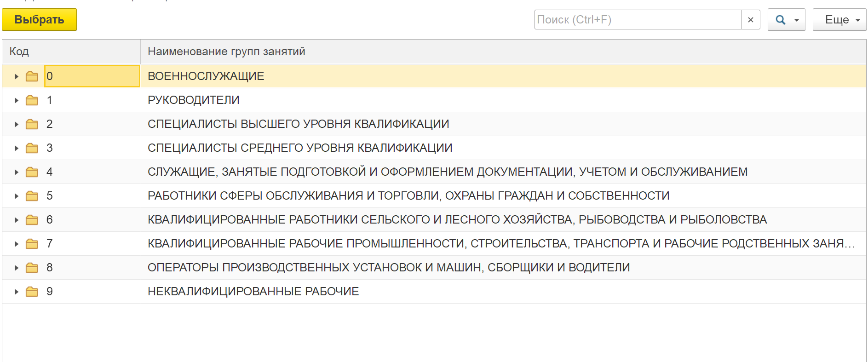Click the folder icon for code 1

click(x=32, y=100)
